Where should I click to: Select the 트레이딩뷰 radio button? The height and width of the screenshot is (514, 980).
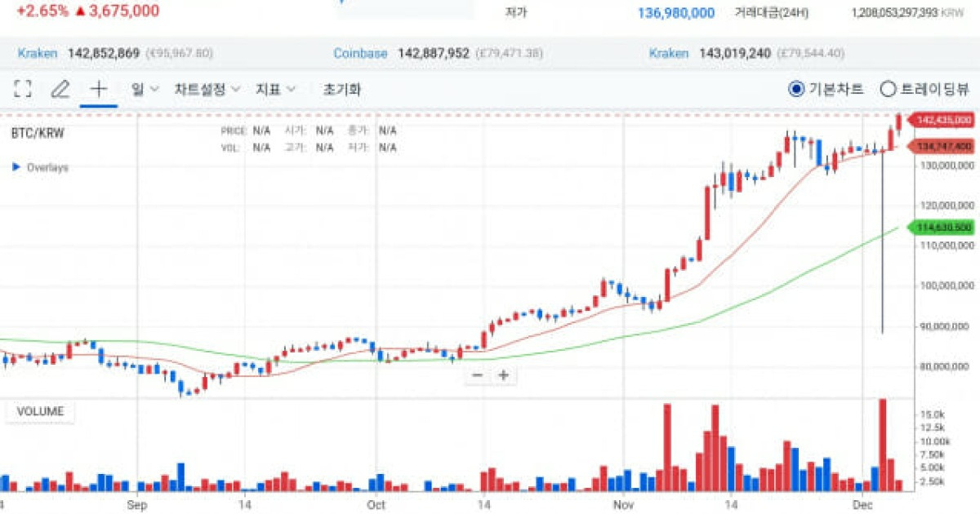tap(888, 90)
